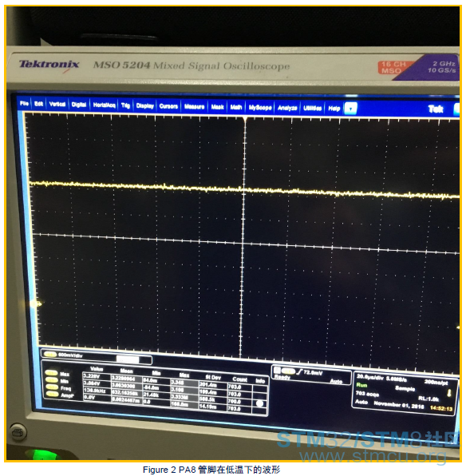Click the Freq measurement label
Image resolution: width=466 pixels, height=476 pixels.
[x=65, y=388]
